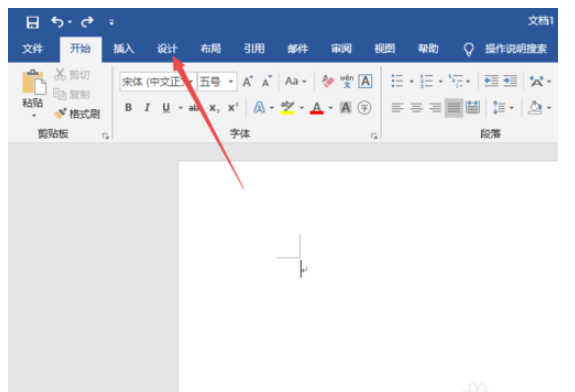The image size is (575, 392).
Task: Decrease font size with shrink font icon
Action: point(267,81)
